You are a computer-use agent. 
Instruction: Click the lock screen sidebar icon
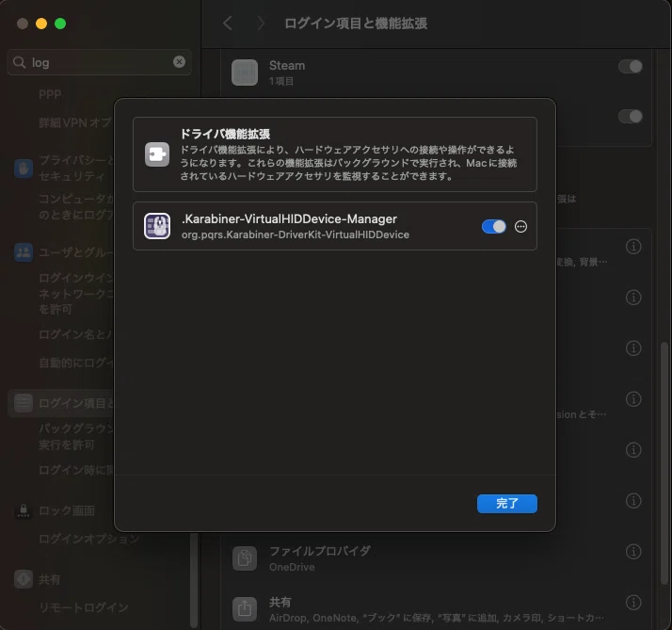pyautogui.click(x=24, y=510)
